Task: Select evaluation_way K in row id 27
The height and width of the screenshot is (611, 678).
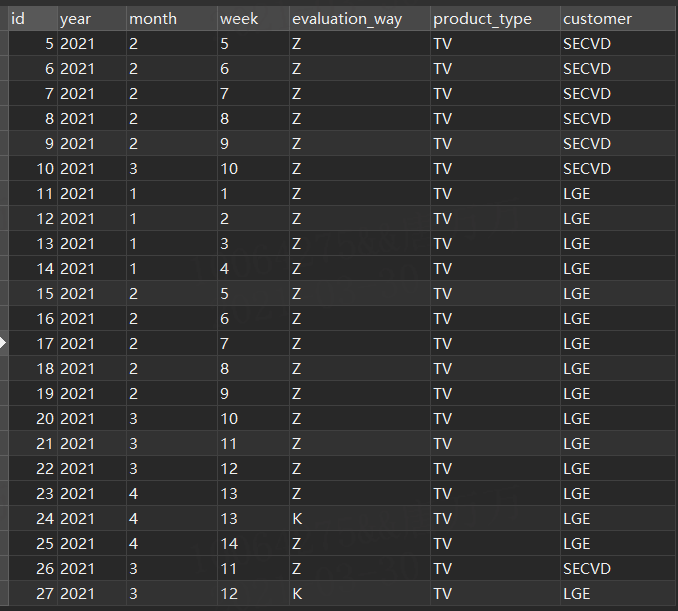Action: coord(360,593)
